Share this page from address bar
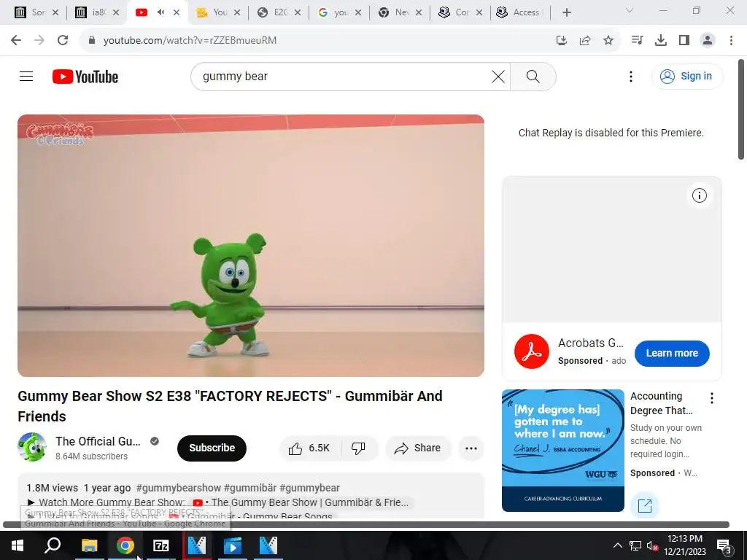 585,41
